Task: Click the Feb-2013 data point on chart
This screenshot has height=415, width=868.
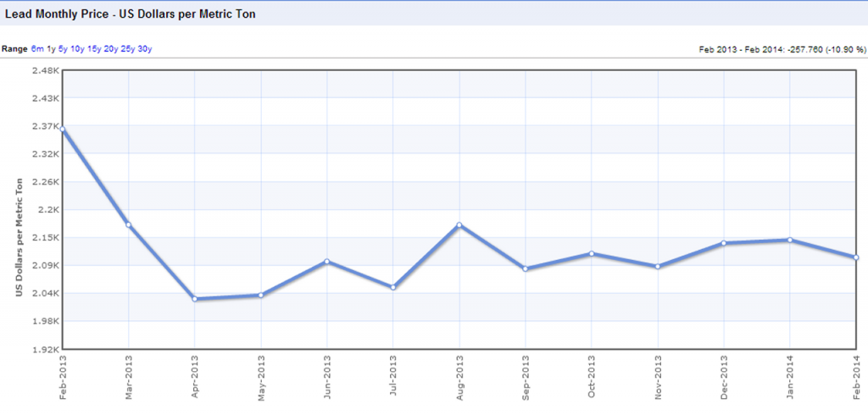Action: [63, 129]
